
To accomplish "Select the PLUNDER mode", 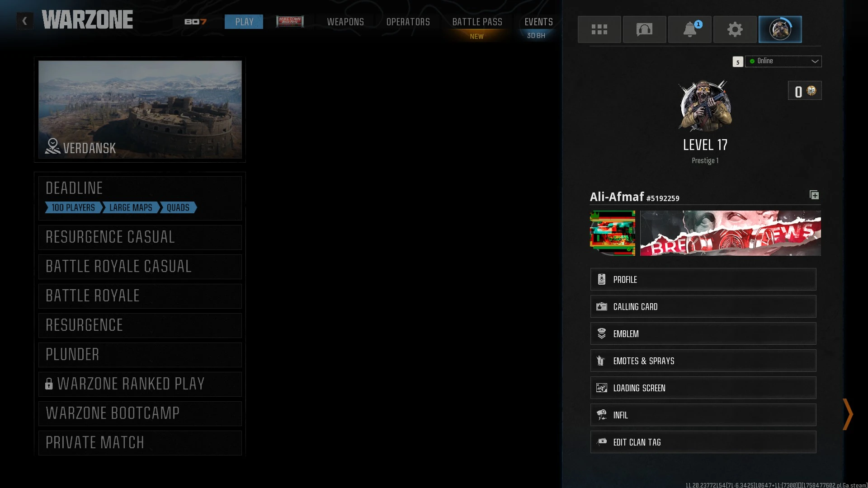I will 140,355.
